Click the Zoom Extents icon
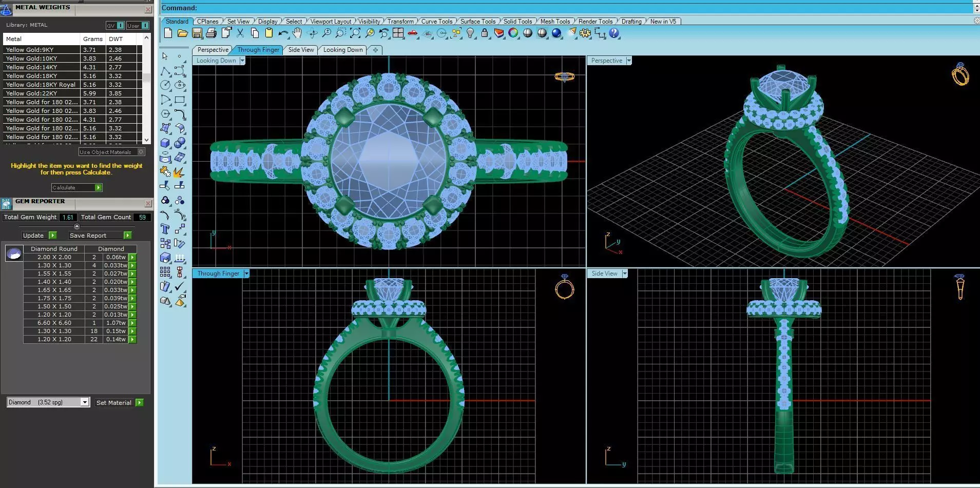Image resolution: width=980 pixels, height=488 pixels. pos(355,33)
